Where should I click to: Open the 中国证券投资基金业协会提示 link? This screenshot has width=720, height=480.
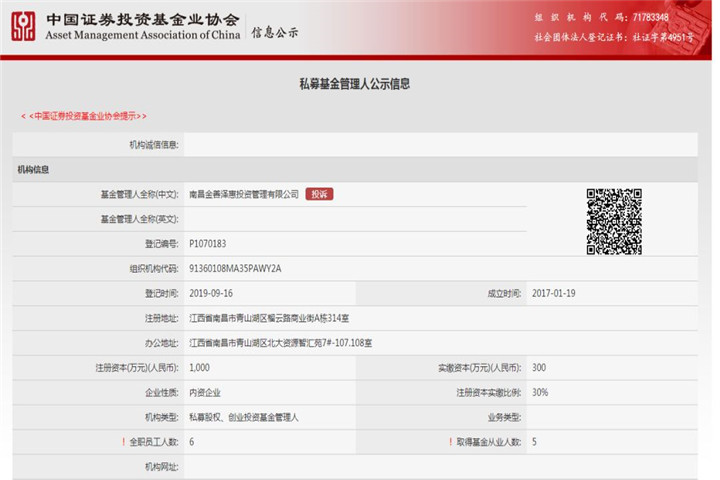point(84,116)
